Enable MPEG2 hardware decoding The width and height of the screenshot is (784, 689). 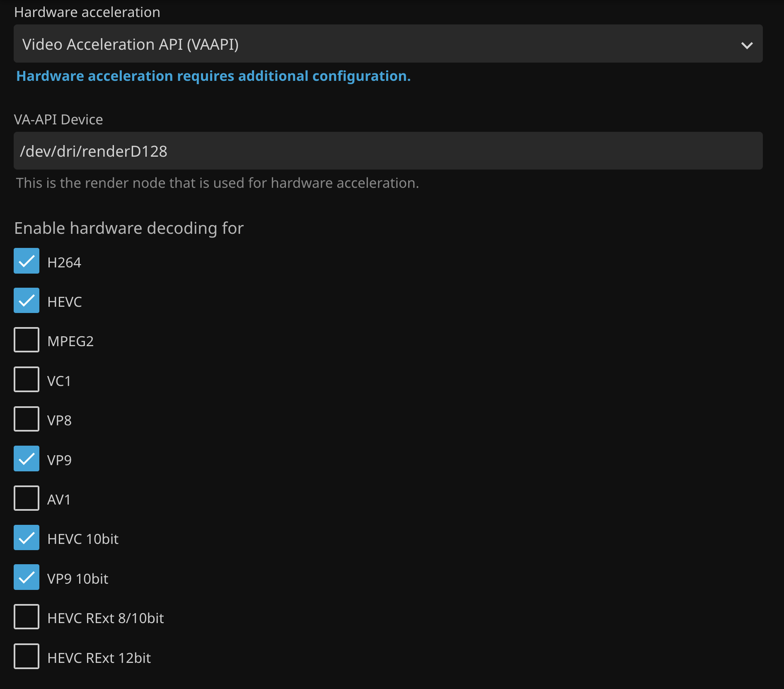27,340
